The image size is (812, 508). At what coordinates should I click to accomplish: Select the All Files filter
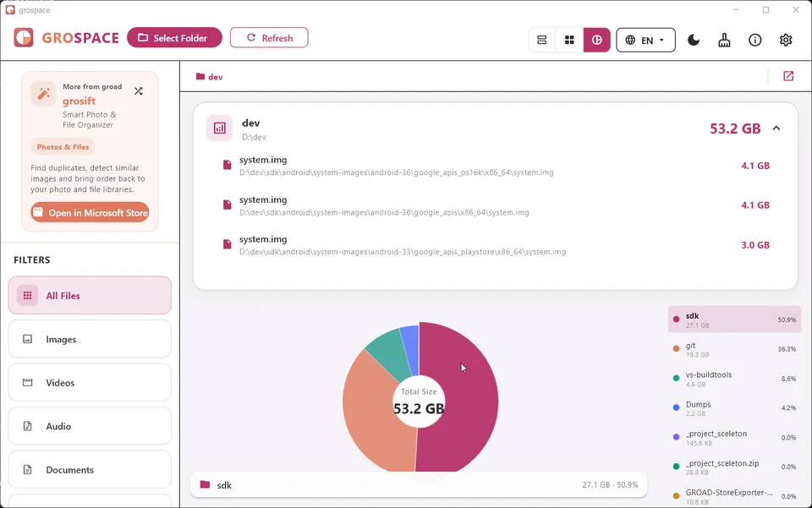[x=91, y=295]
